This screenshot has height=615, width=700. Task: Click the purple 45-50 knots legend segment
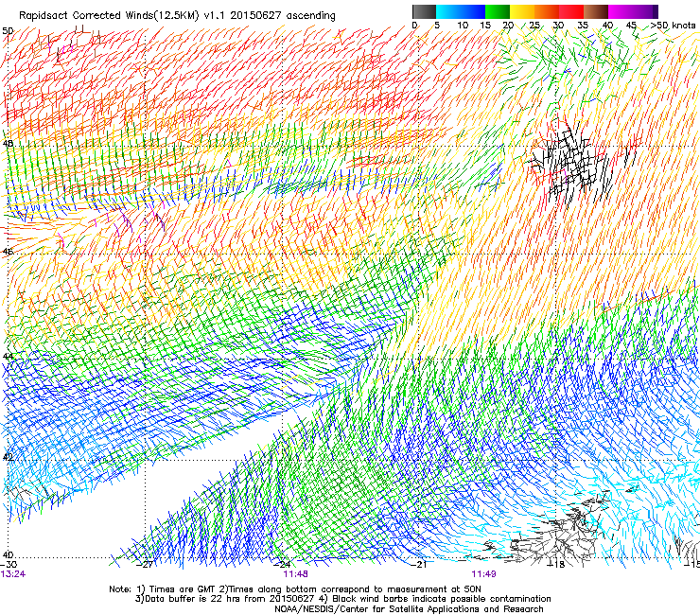coord(645,11)
